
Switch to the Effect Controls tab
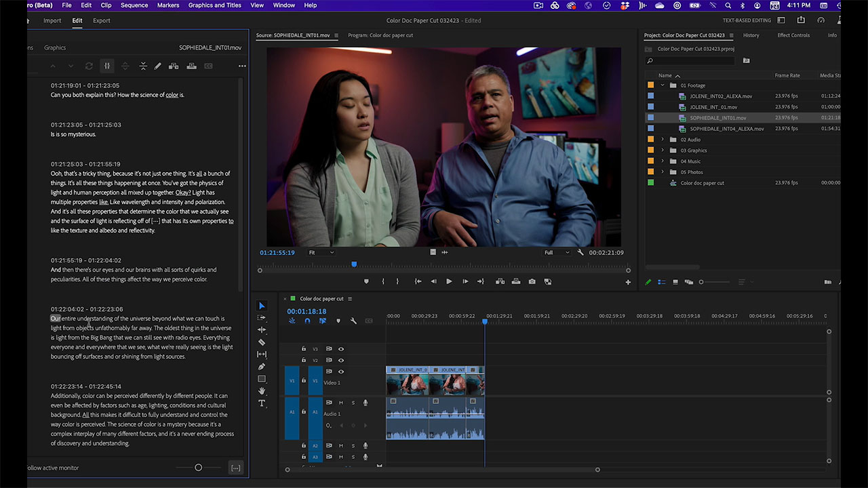tap(793, 35)
